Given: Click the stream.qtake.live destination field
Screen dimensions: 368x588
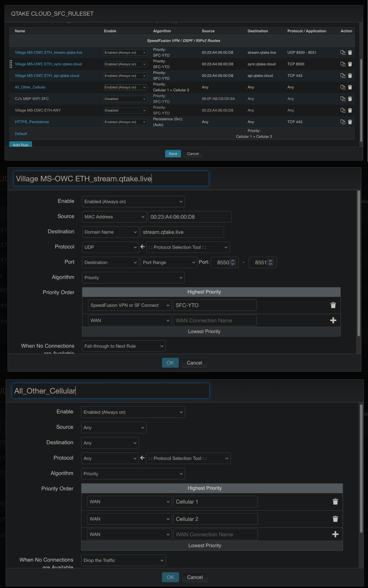Looking at the screenshot, I should (182, 232).
